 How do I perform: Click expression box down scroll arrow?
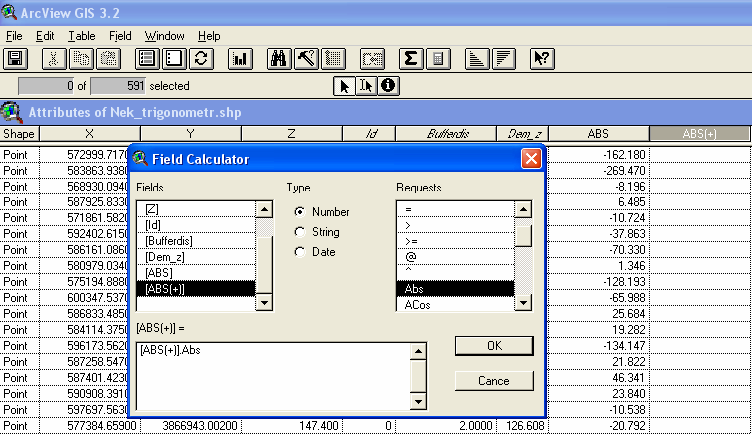(418, 401)
